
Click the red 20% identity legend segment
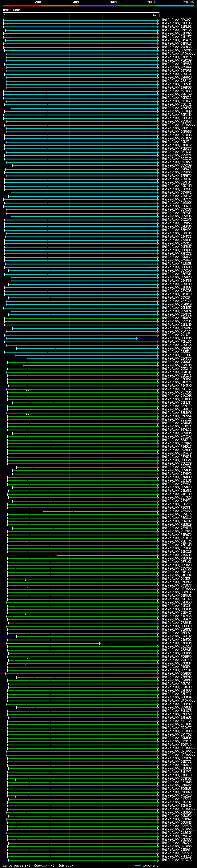tap(22, 6)
